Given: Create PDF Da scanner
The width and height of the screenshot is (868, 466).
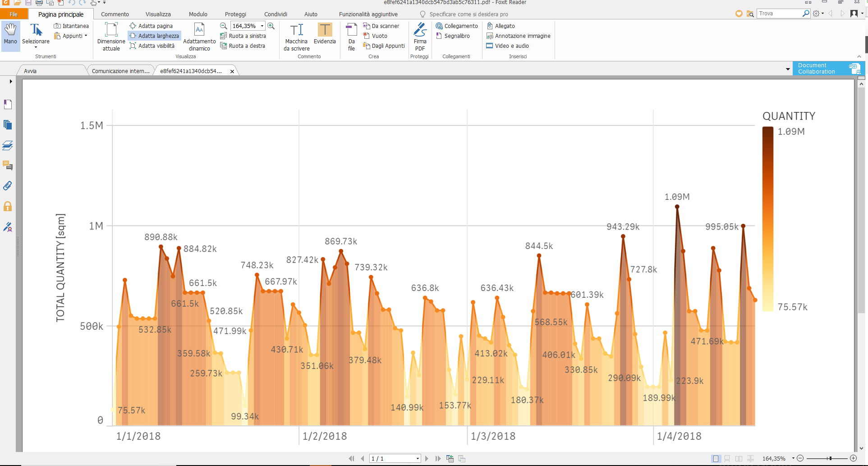Looking at the screenshot, I should [381, 26].
